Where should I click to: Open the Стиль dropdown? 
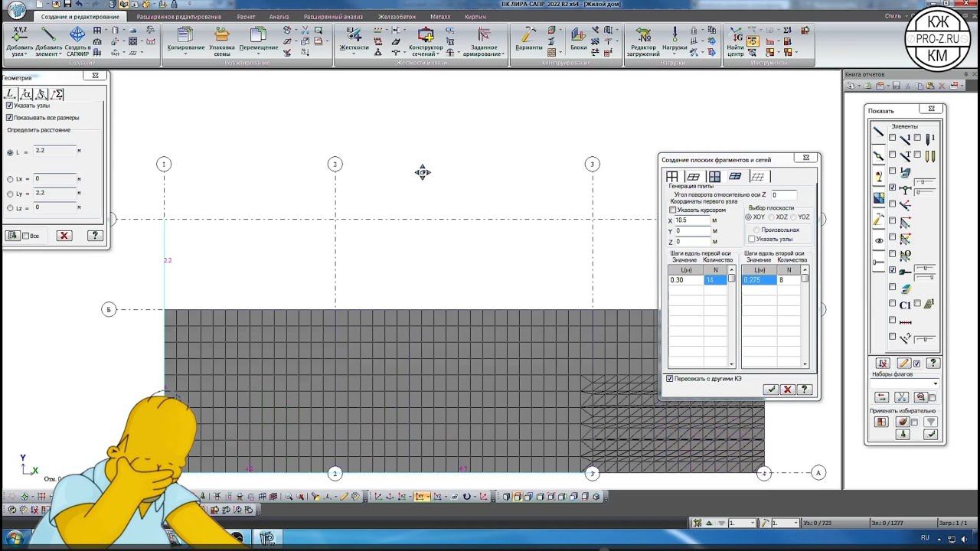(896, 16)
